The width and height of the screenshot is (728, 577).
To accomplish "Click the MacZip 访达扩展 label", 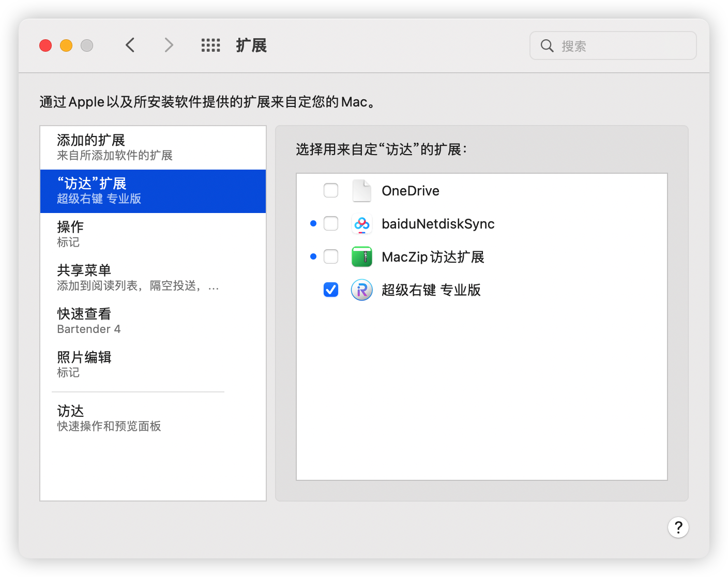I will (433, 257).
